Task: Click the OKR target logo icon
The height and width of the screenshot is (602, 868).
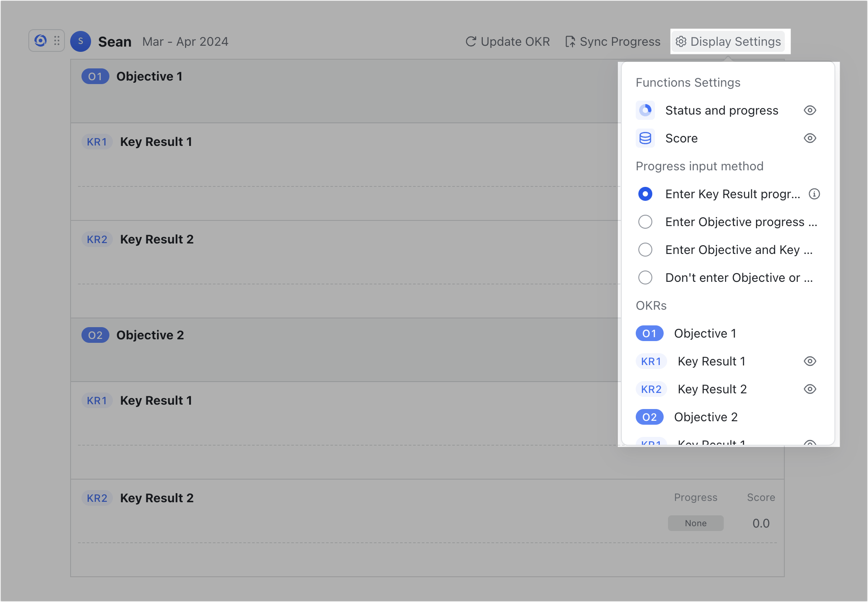Action: click(40, 41)
